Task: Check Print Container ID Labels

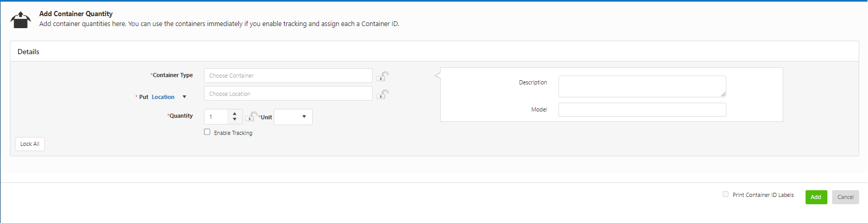Action: tap(725, 194)
